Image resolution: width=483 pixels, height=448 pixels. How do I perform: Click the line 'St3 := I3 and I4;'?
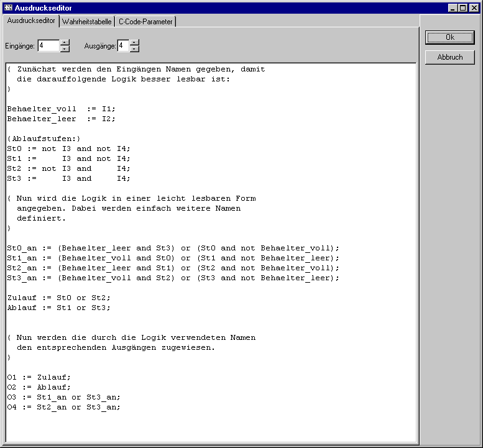69,178
